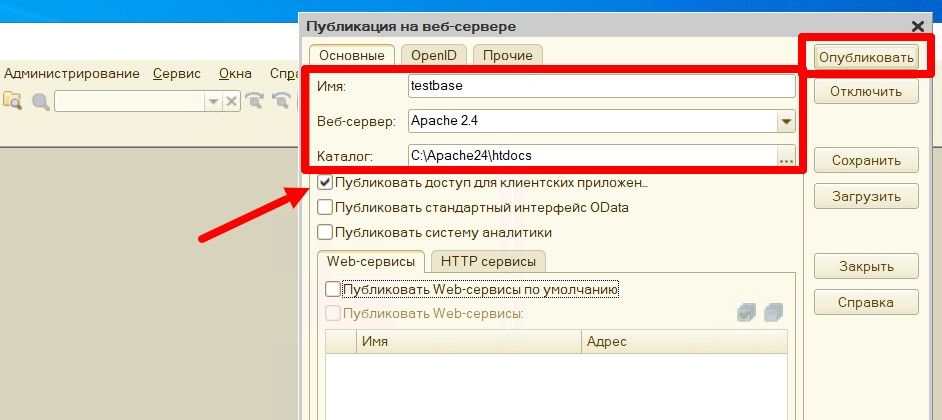Switch to the OpenID tab

coord(434,55)
